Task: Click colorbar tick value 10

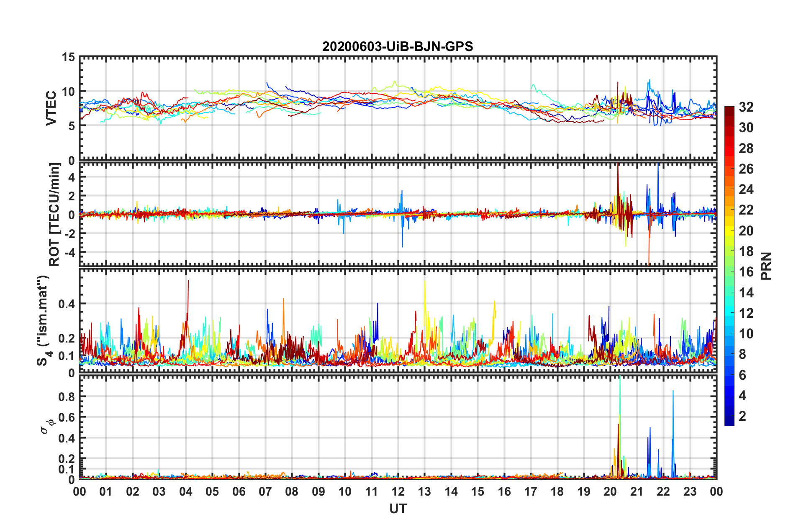Action: (x=746, y=333)
